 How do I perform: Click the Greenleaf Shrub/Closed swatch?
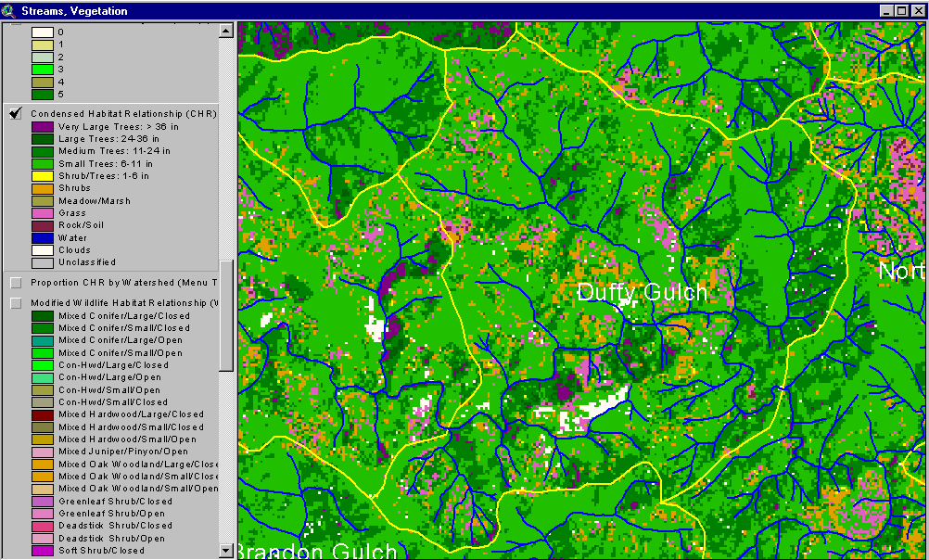(43, 502)
